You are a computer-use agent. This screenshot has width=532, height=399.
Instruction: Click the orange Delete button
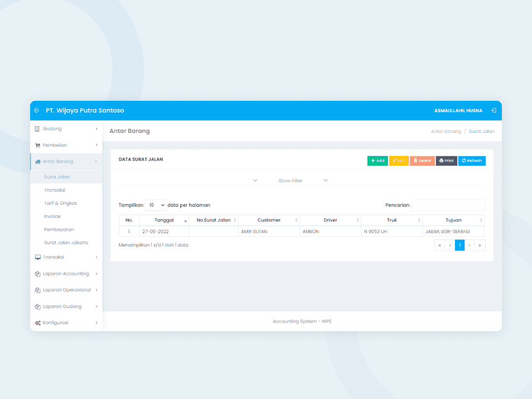pos(422,161)
